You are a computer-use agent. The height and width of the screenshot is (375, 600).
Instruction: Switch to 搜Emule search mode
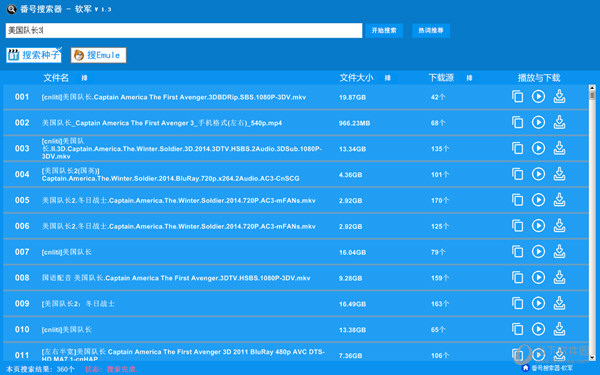[98, 55]
